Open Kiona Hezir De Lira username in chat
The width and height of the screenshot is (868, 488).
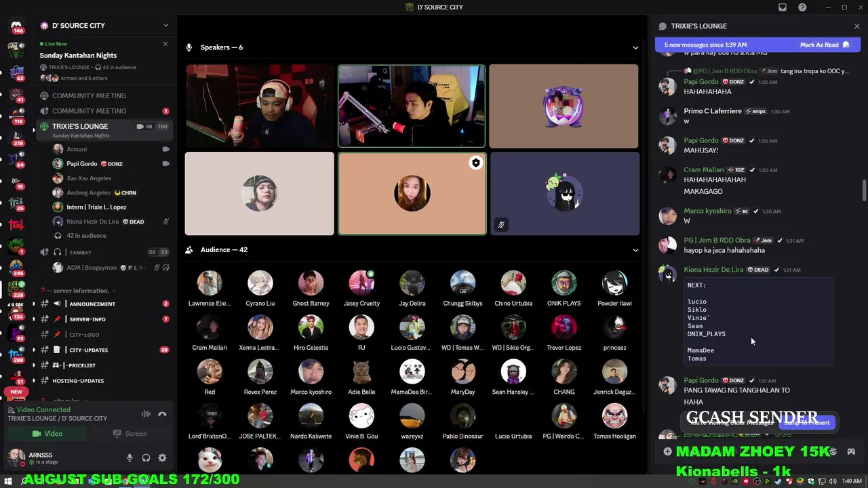tap(713, 270)
